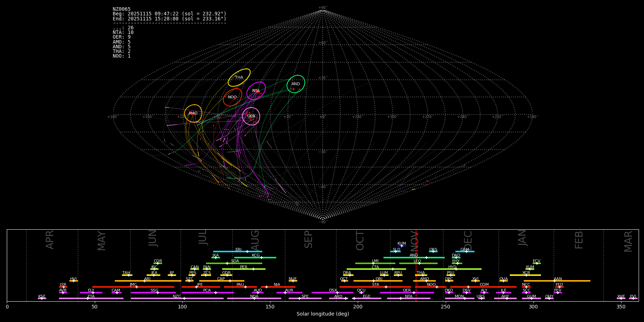
Task: Click the blue KUM shower bar in timeline
Action: (x=402, y=246)
